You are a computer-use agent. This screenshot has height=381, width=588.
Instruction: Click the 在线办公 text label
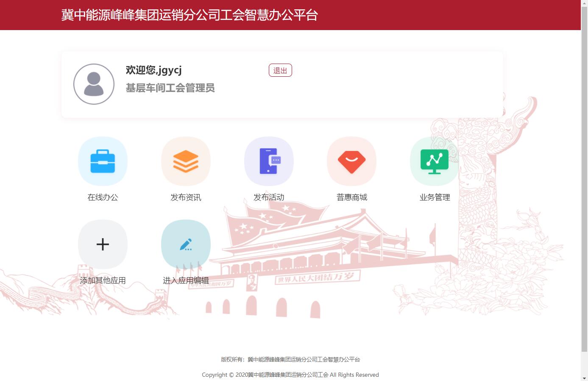103,197
